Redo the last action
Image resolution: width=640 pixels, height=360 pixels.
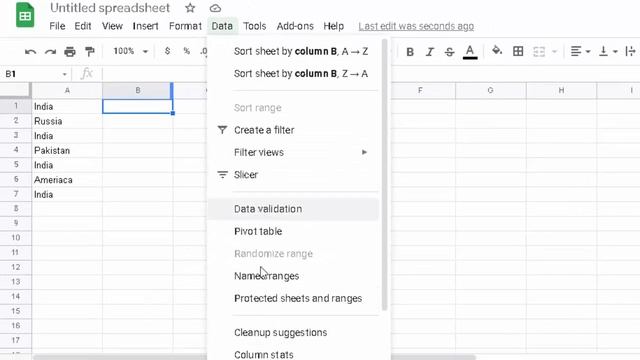coord(50,52)
